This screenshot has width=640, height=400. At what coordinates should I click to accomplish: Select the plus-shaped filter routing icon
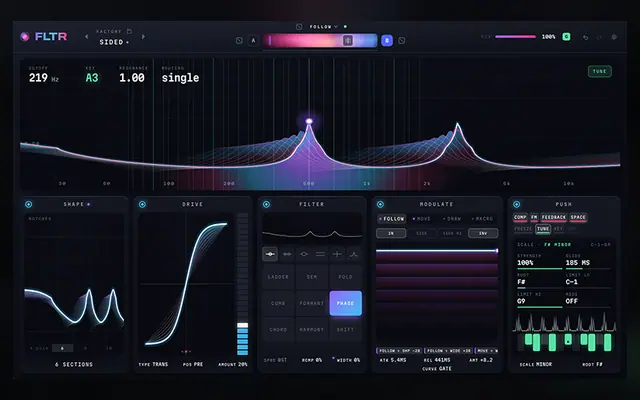click(x=337, y=254)
